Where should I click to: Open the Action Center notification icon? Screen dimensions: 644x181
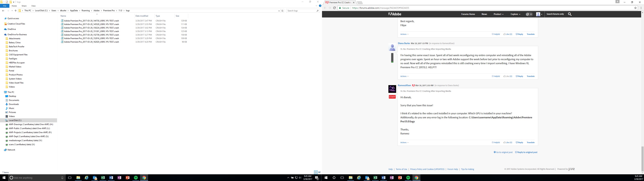coord(317,178)
